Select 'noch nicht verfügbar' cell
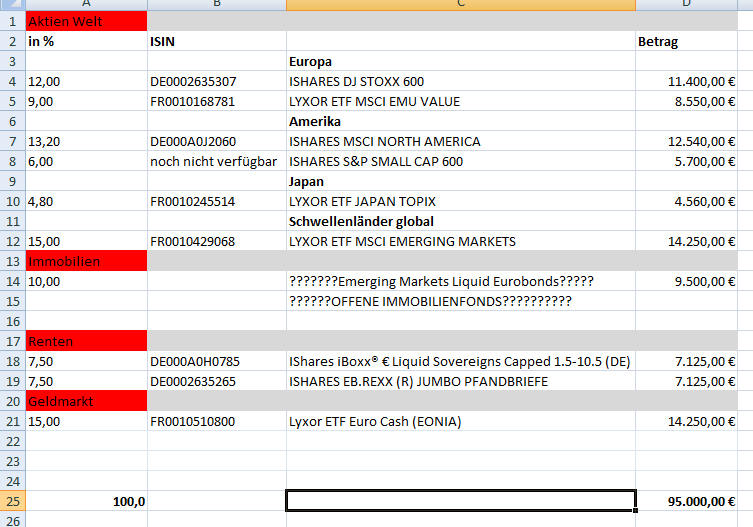The width and height of the screenshot is (753, 527). click(x=217, y=161)
